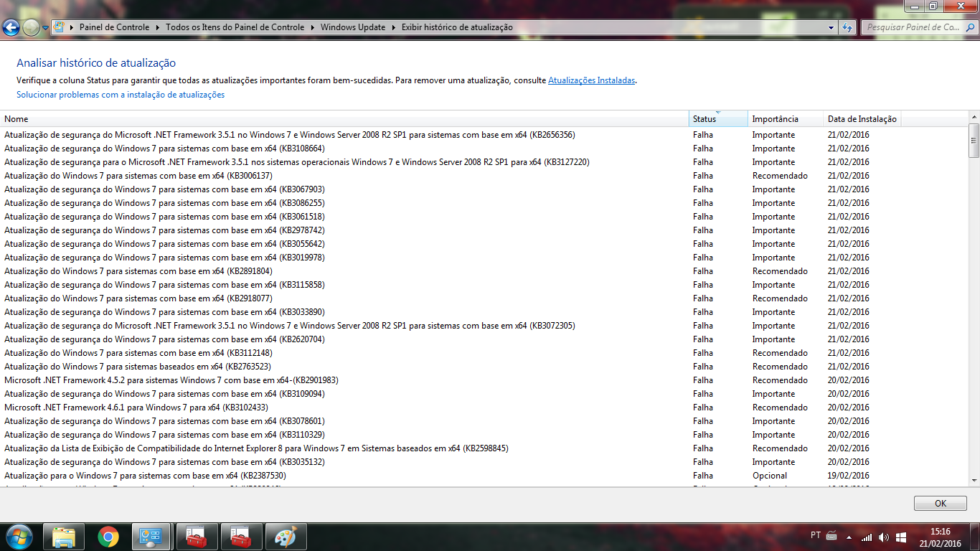Open Windows Explorer from the taskbar

click(x=63, y=537)
